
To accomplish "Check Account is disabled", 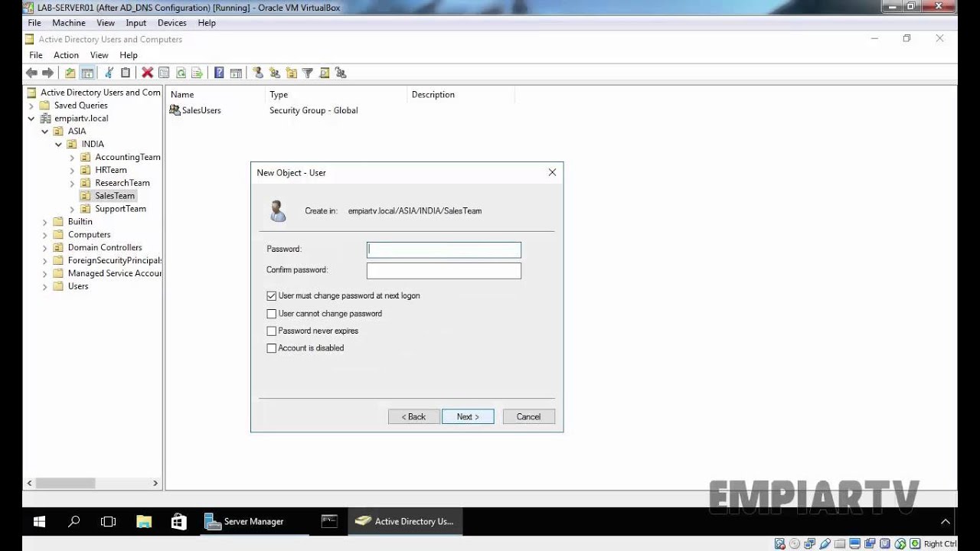I will pos(271,348).
